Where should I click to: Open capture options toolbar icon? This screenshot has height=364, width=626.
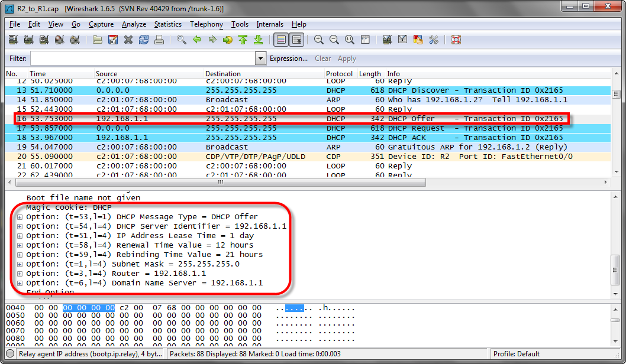coord(28,40)
